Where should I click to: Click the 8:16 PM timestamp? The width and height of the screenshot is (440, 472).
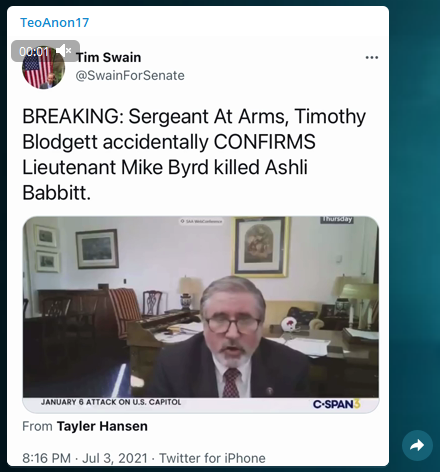pos(46,458)
